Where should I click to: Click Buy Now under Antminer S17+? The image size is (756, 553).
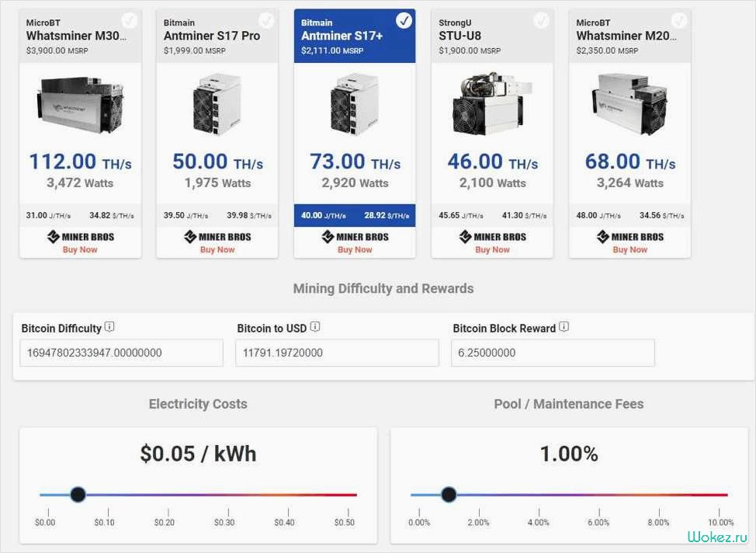pos(355,249)
